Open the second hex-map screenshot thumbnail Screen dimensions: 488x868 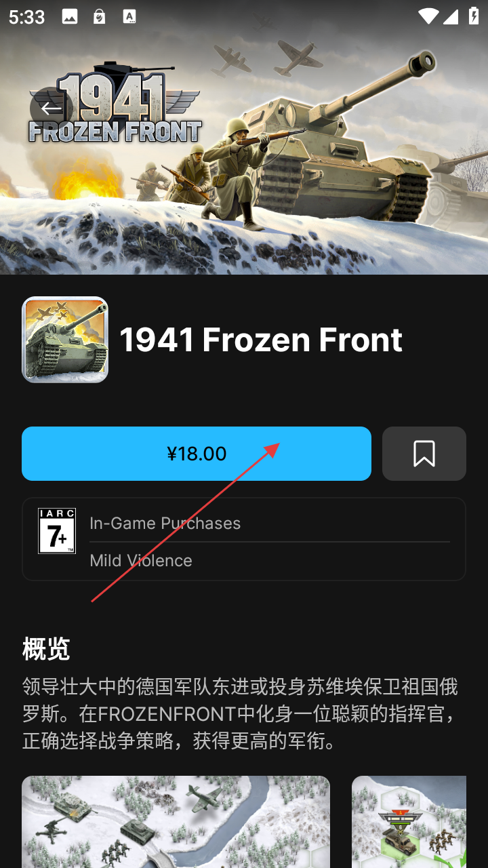409,822
